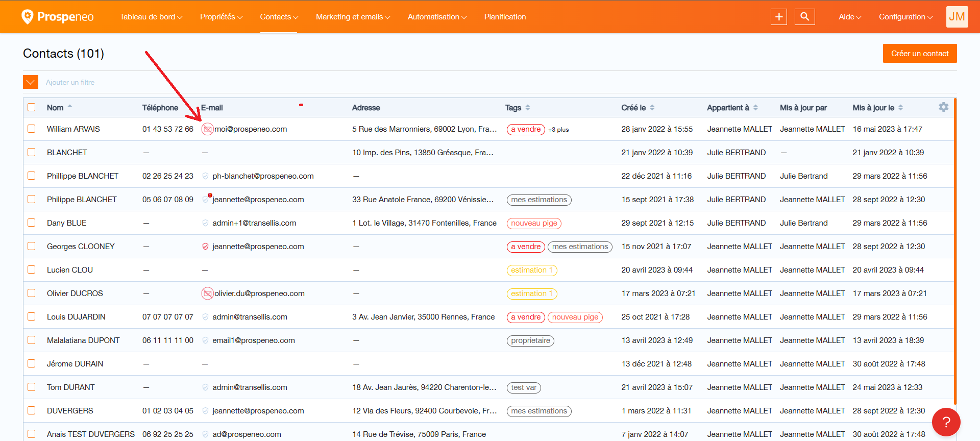Screen dimensions: 980x441
Task: Click the email status icon for Anais TEST DUVERGERS
Action: [205, 434]
